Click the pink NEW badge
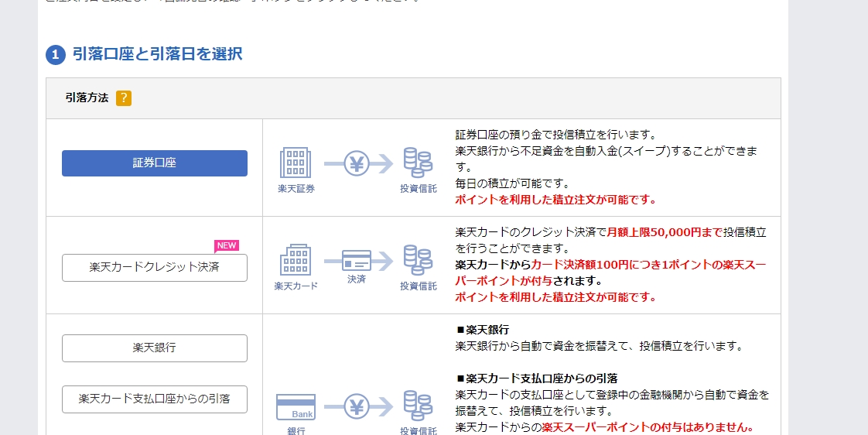This screenshot has width=868, height=435. (x=227, y=246)
